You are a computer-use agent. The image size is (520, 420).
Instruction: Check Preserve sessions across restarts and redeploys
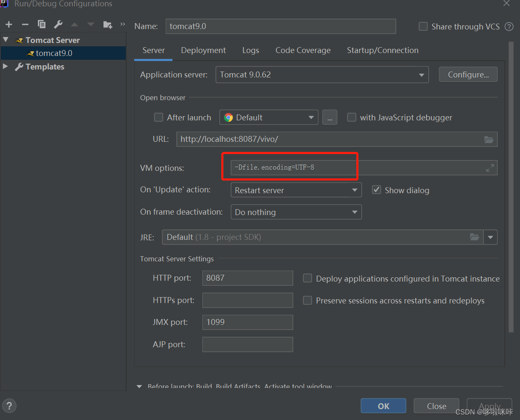coord(308,300)
